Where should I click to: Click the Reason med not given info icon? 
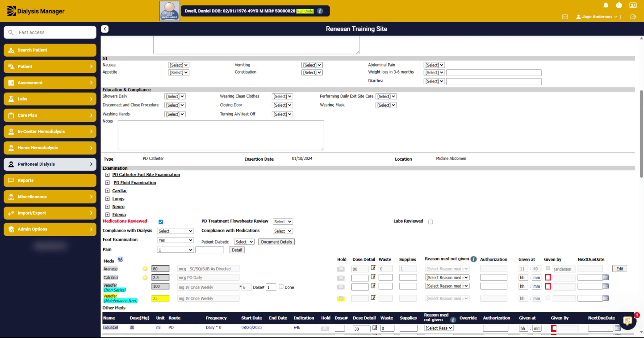coord(474,259)
